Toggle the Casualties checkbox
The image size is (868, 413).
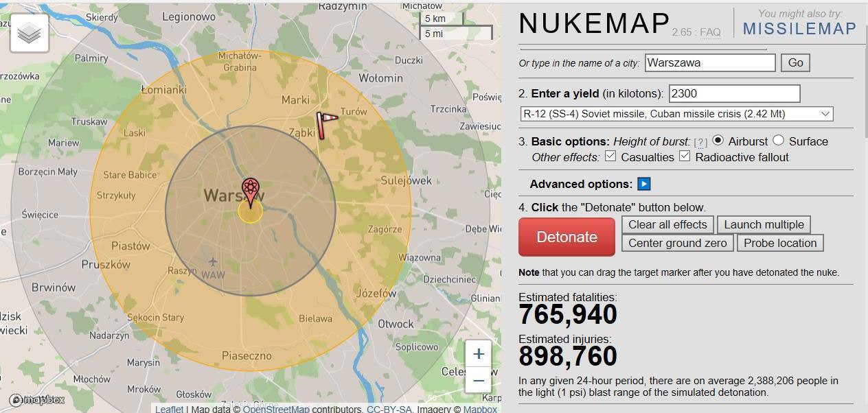coord(610,156)
